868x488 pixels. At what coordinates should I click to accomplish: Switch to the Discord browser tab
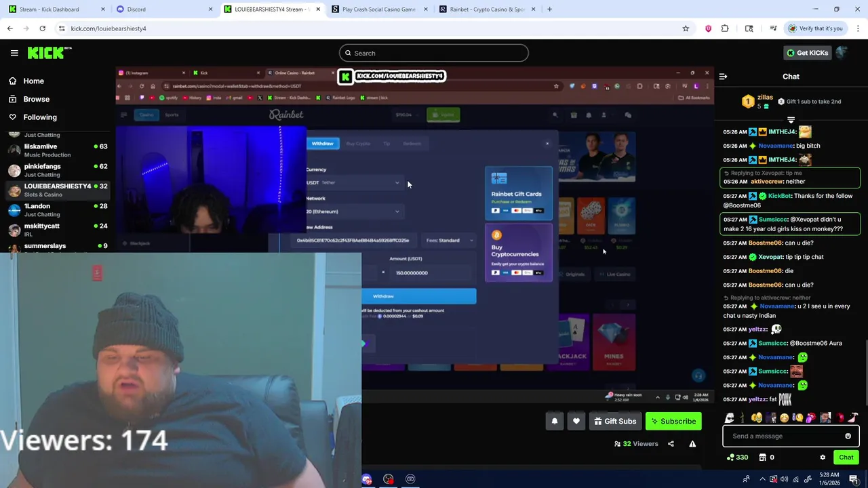(x=163, y=9)
